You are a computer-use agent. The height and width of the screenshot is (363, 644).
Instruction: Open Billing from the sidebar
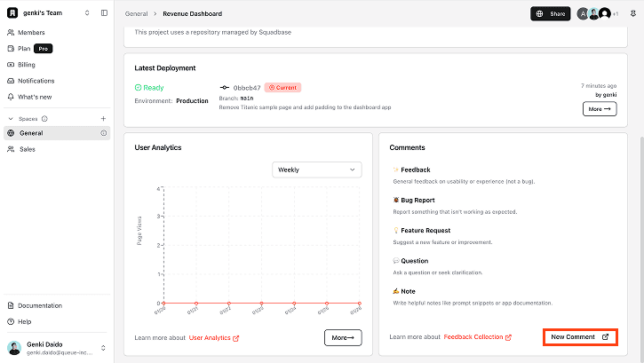(27, 65)
